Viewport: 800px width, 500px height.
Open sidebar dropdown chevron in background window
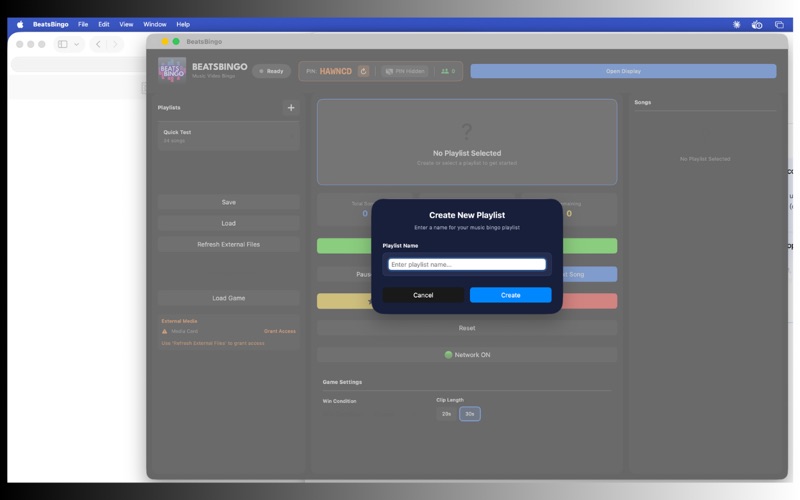(77, 44)
